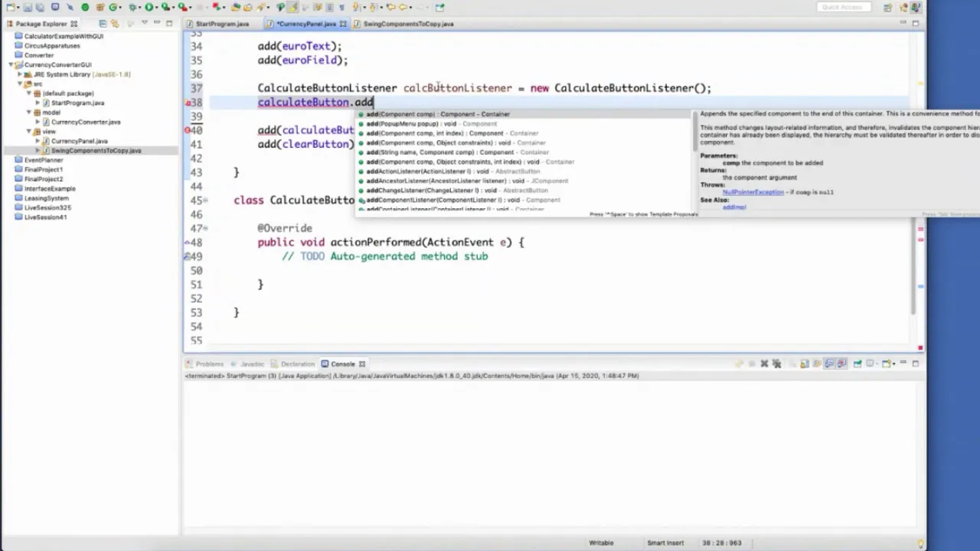Collapse the CurrencyConverterGUI project

tap(11, 65)
